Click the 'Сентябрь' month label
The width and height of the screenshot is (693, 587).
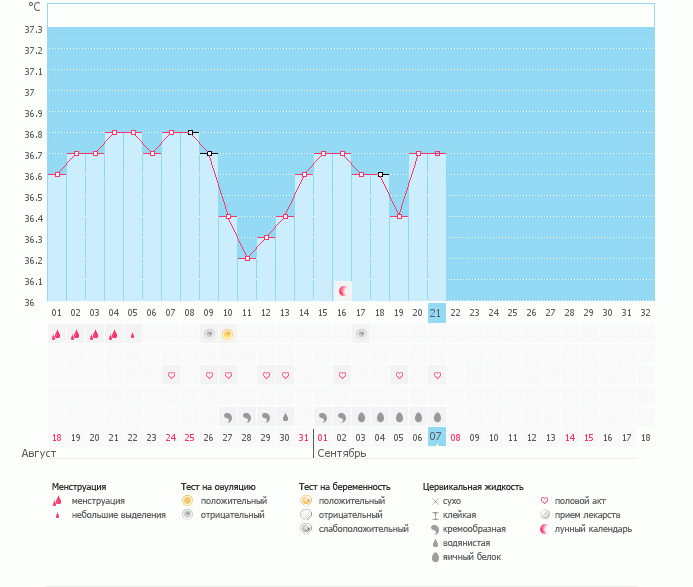(x=341, y=453)
